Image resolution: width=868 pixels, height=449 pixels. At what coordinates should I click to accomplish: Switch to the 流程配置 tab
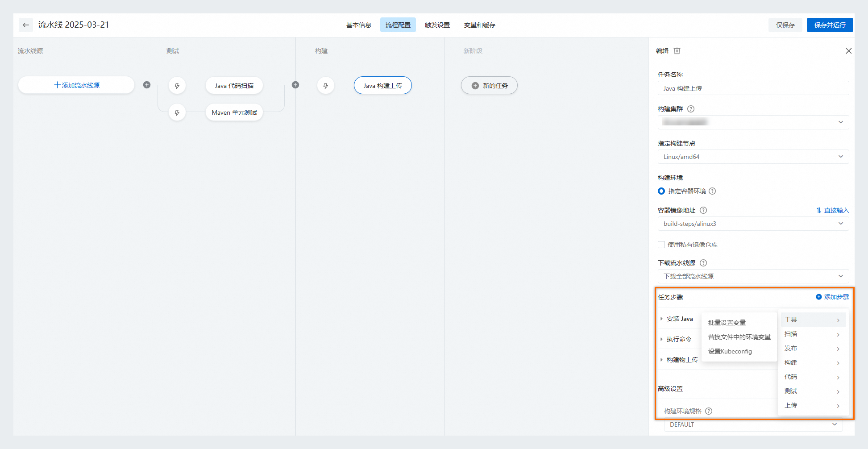(398, 25)
